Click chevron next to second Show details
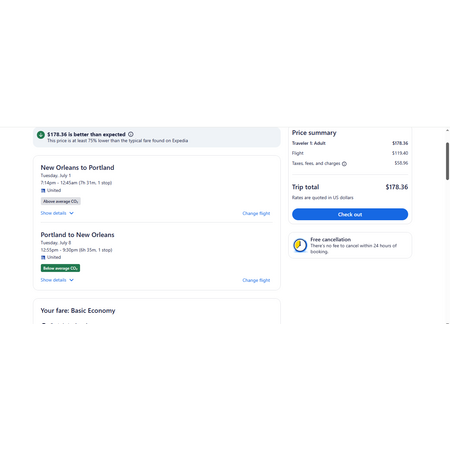This screenshot has height=450, width=450. pos(71,280)
